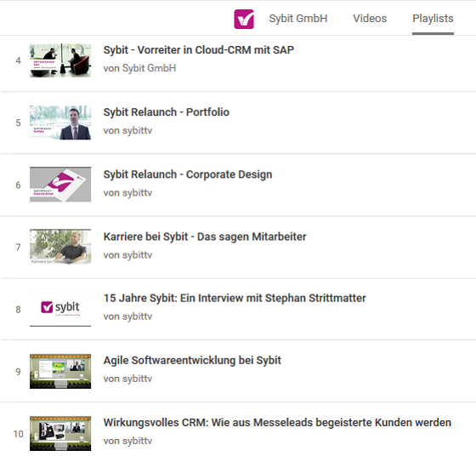Click sybittv uploader under Wirkungsvolles CRM
Viewport: 476px width, 462px height.
coord(137,441)
